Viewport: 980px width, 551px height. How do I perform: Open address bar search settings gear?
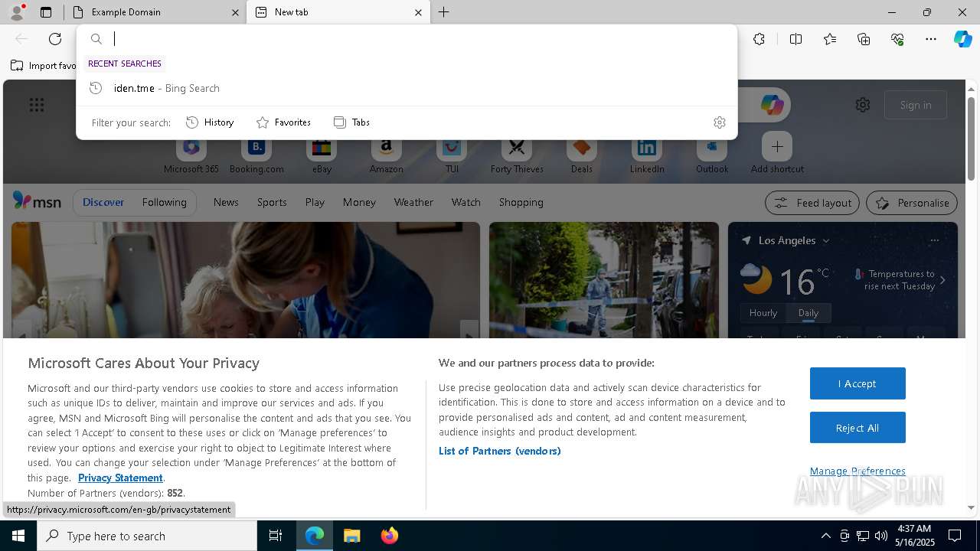pyautogui.click(x=719, y=122)
